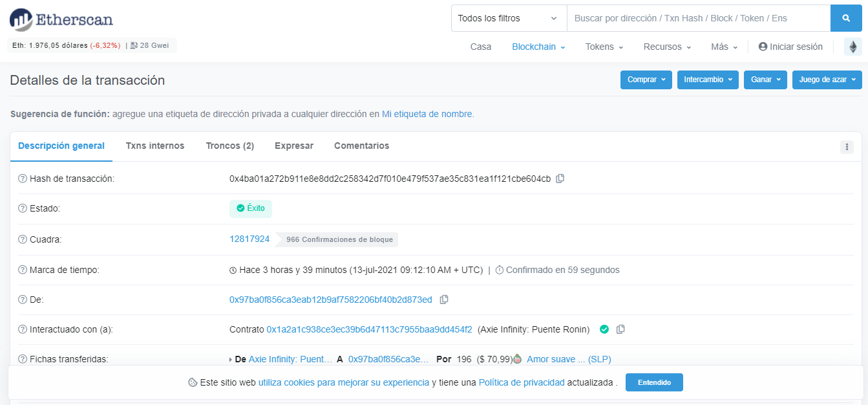Click the 966 Confirmaciones de bloque badge

pyautogui.click(x=339, y=239)
